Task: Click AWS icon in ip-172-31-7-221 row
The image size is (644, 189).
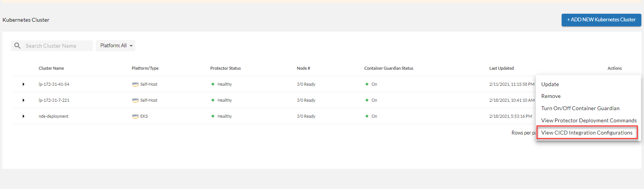Action: click(135, 100)
